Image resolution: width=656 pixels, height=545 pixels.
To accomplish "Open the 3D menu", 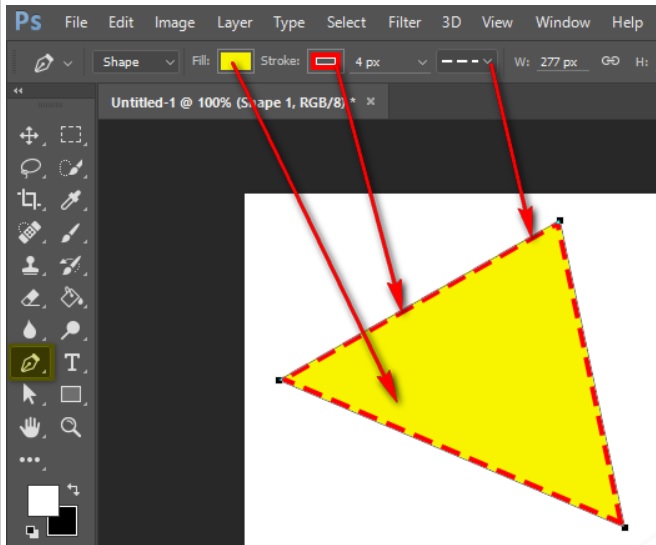I will pyautogui.click(x=451, y=22).
